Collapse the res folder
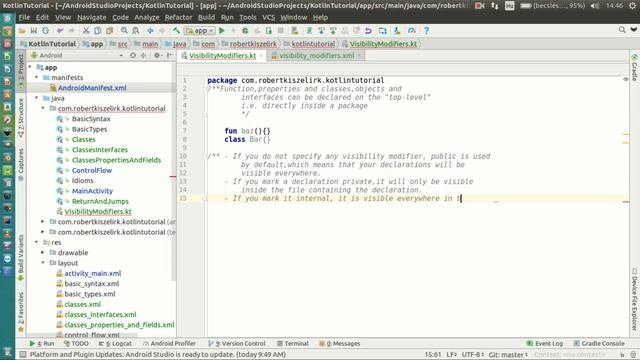The image size is (640, 360). pos(37,242)
